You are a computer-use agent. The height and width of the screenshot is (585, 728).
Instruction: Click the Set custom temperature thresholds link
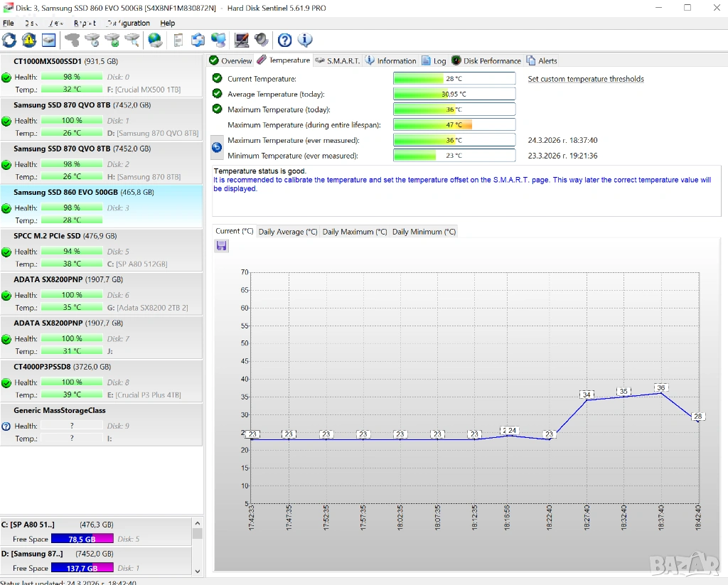click(586, 79)
